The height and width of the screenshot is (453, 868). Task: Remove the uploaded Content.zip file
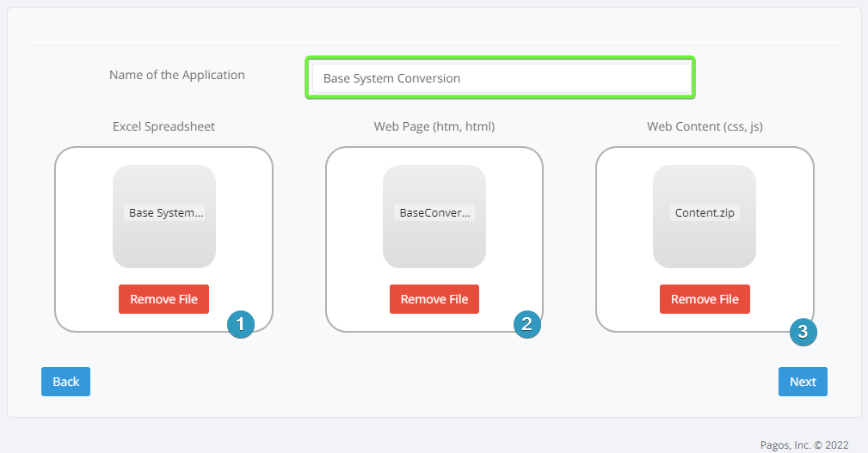click(x=705, y=299)
